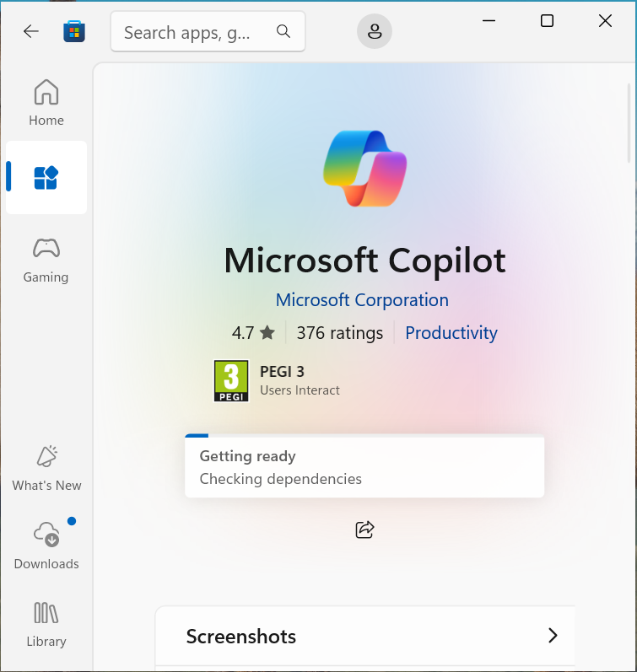Click the Users Interact label
Screen dimensions: 637x672
[x=300, y=390]
